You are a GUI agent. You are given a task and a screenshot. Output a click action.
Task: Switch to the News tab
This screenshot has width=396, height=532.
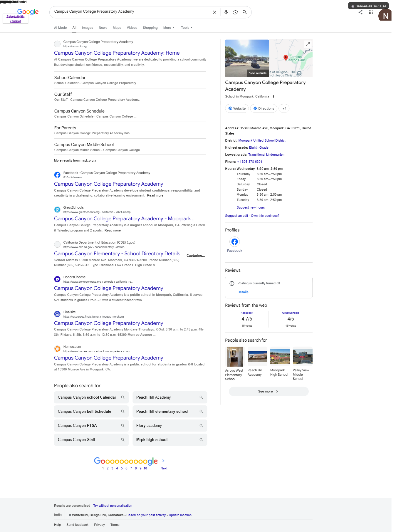point(103,28)
